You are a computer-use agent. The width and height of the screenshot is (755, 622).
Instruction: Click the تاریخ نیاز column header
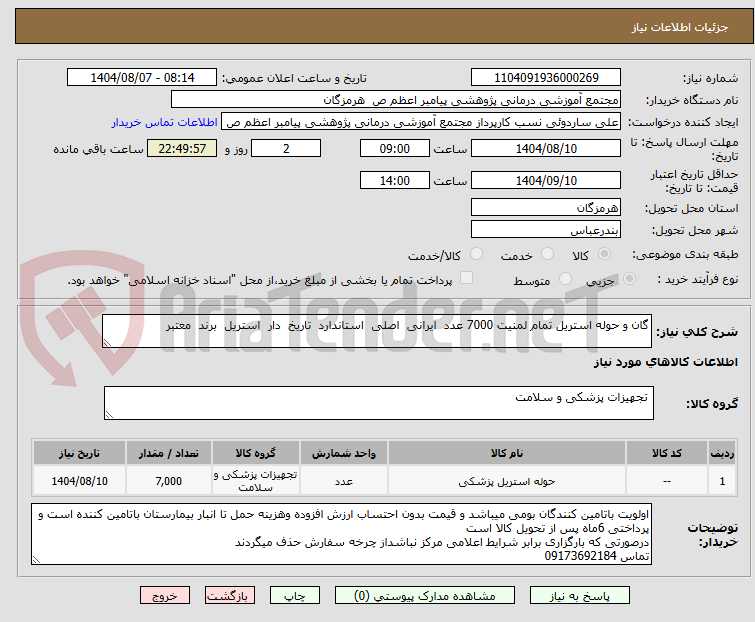pos(79,453)
